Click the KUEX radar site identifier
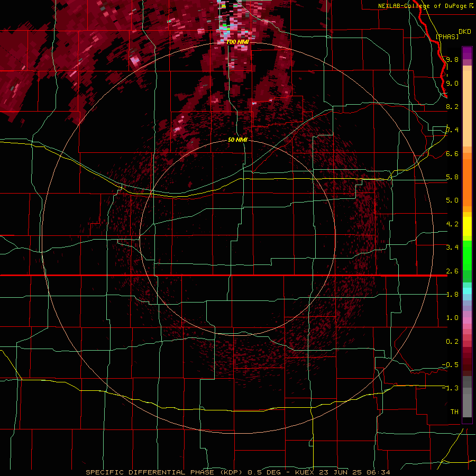This screenshot has width=476, height=476. tap(305, 472)
